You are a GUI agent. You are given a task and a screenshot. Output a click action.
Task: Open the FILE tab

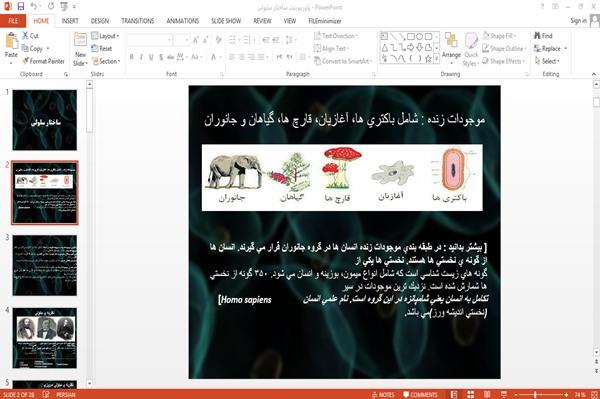[13, 21]
